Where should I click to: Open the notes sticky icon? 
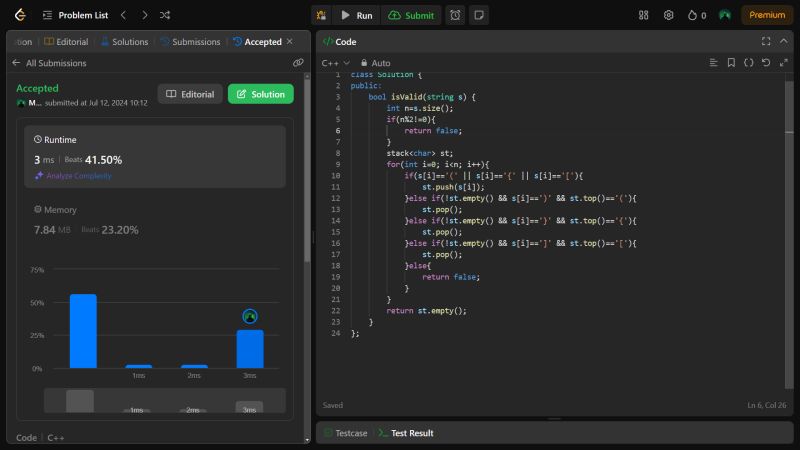pyautogui.click(x=479, y=15)
